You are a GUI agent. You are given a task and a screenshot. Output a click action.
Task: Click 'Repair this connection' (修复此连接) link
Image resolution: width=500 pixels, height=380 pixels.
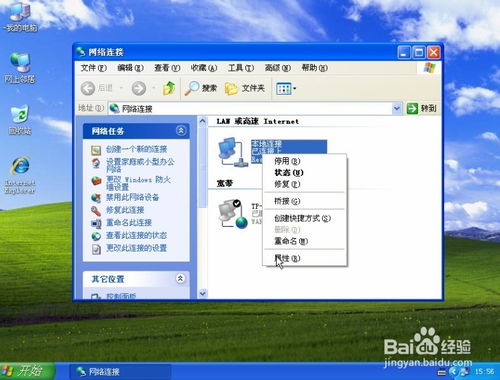pyautogui.click(x=125, y=210)
